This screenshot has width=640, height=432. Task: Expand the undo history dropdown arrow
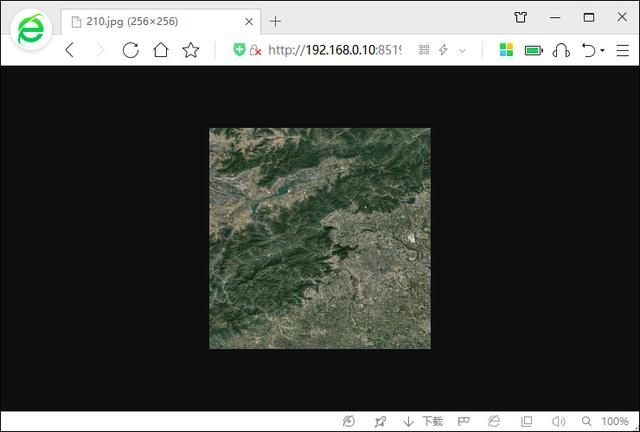tap(602, 51)
